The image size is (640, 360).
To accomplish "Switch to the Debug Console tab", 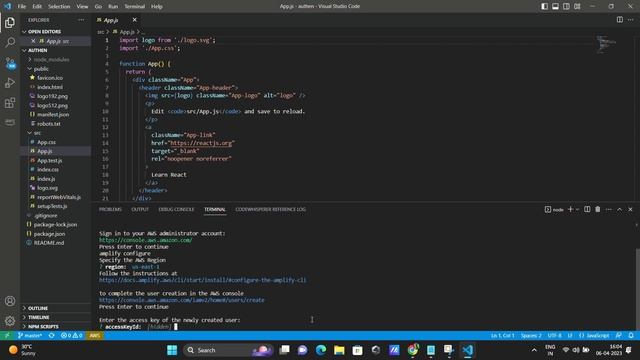I will tap(176, 209).
